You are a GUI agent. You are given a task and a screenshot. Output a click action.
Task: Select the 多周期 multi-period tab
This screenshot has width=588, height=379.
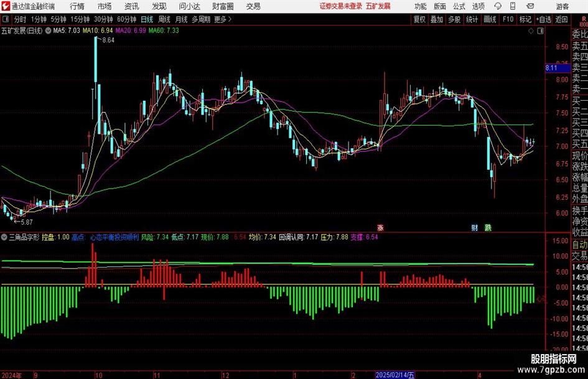coord(201,19)
